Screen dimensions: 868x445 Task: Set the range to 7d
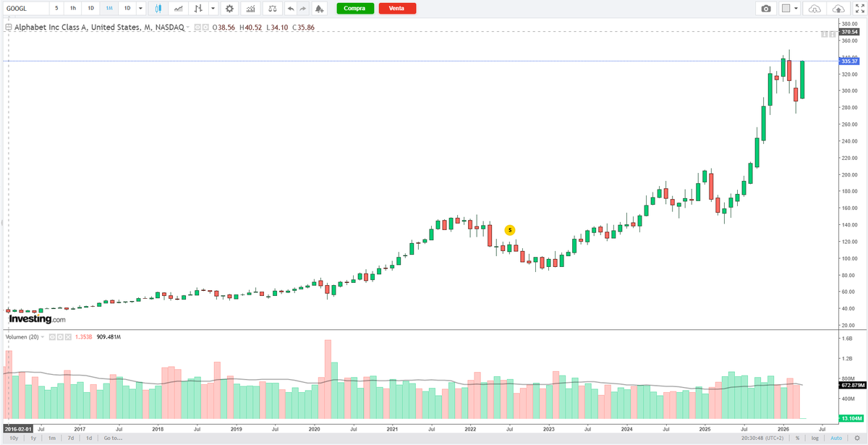coord(70,438)
